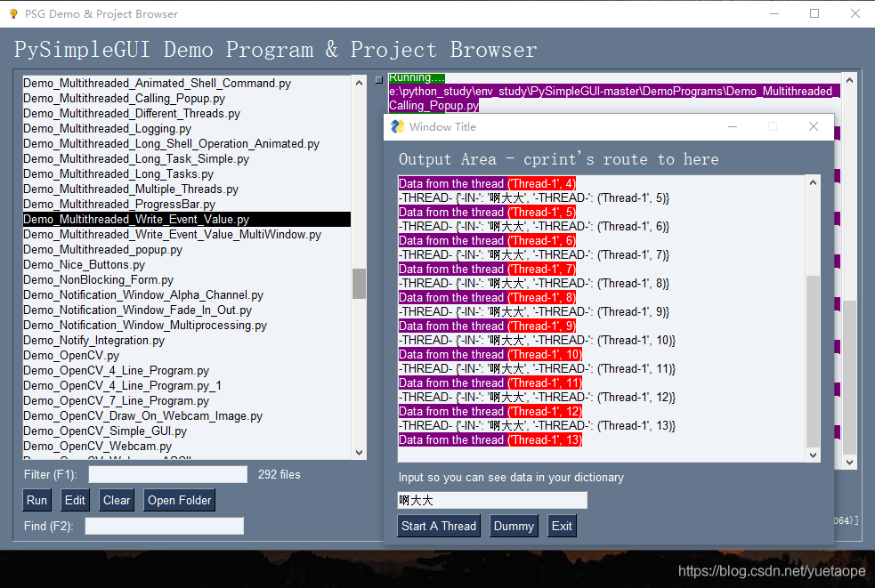875x588 pixels.
Task: Click 'Input so you can see data' label
Action: 511,478
